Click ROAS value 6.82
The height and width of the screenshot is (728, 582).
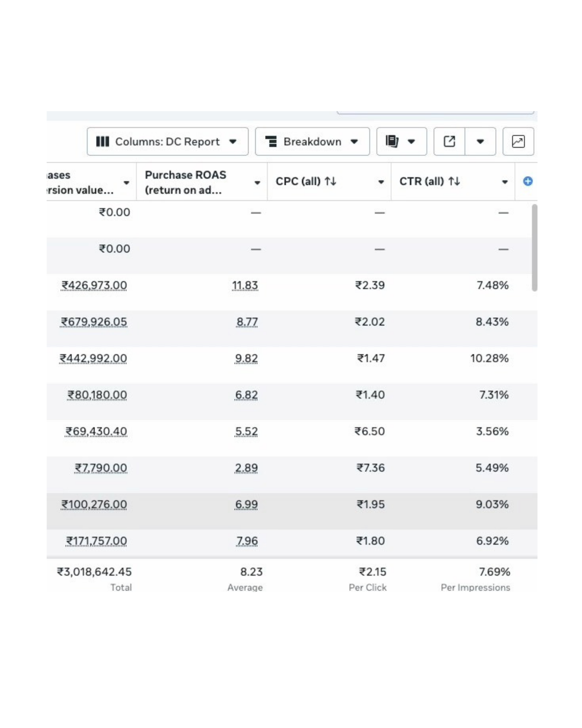[246, 395]
